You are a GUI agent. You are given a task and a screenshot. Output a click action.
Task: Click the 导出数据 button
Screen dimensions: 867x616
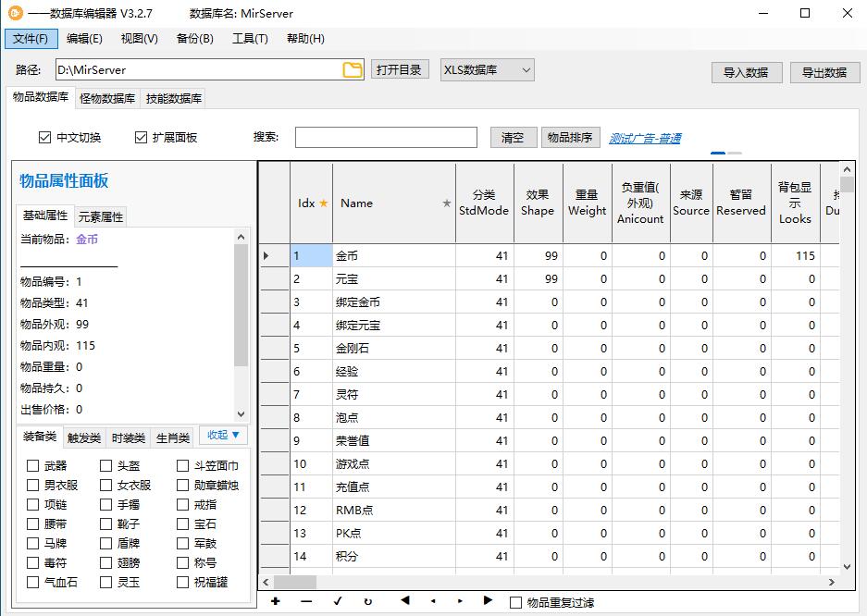825,72
